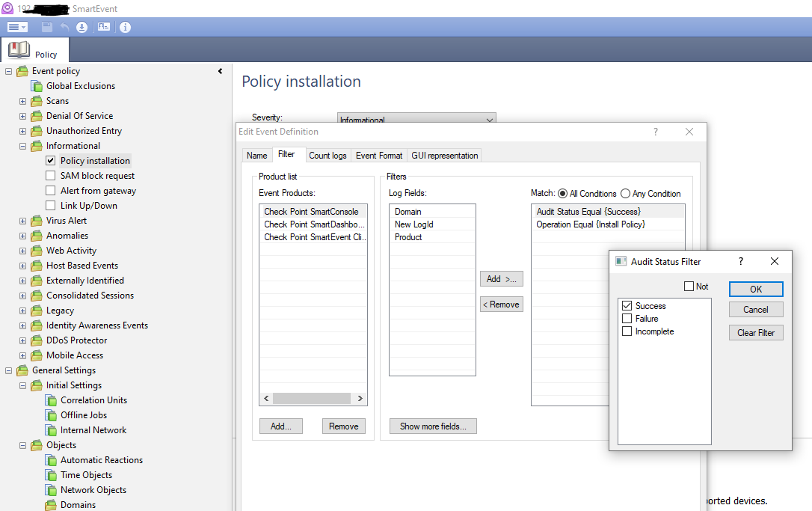Expand the Denial Of Service tree node

pos(22,116)
